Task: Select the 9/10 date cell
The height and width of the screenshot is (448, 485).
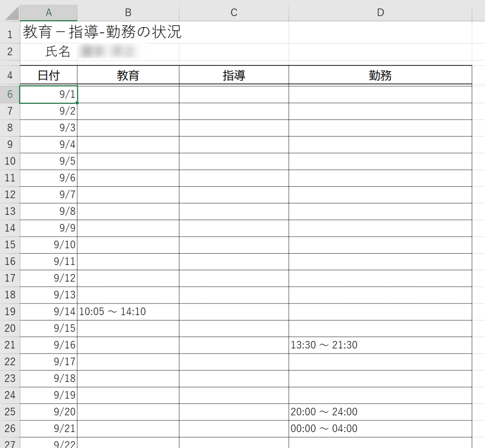Action: [x=48, y=245]
